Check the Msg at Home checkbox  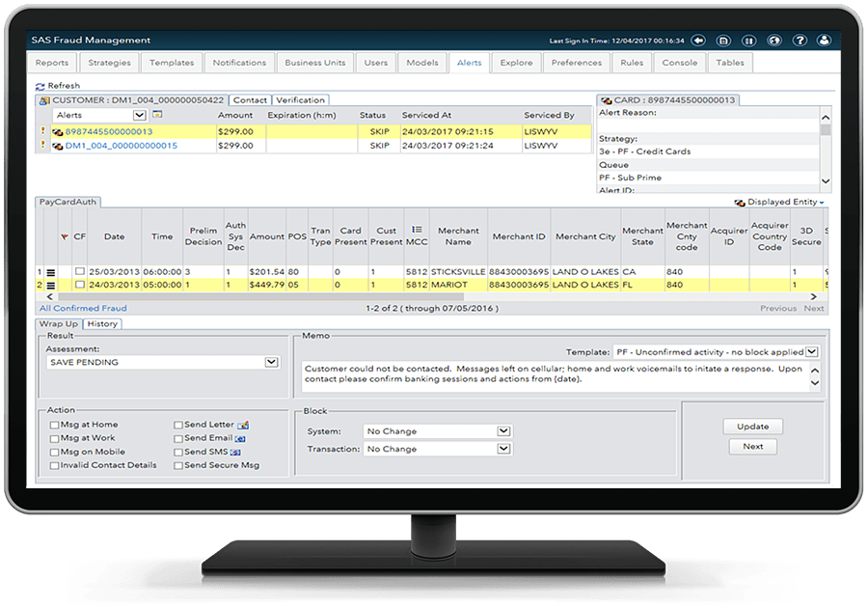pos(54,425)
